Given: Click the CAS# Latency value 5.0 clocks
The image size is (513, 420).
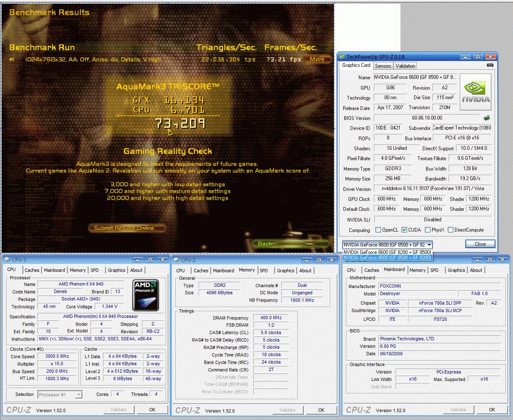Looking at the screenshot, I should pos(271,332).
